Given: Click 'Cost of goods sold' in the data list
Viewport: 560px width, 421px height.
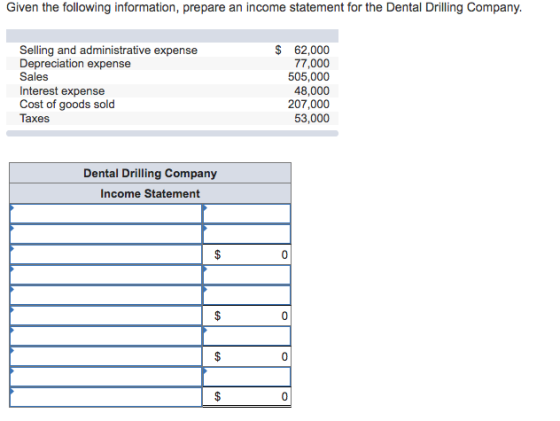Looking at the screenshot, I should click(x=67, y=104).
